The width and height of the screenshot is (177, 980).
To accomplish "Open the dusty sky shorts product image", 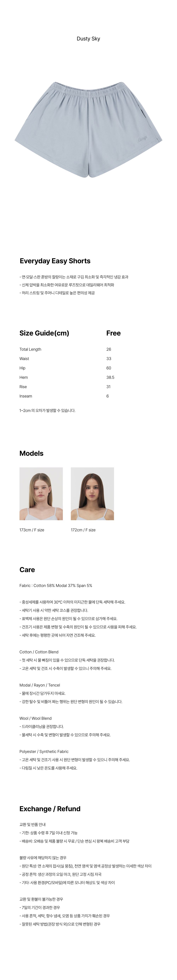I will 88,129.
